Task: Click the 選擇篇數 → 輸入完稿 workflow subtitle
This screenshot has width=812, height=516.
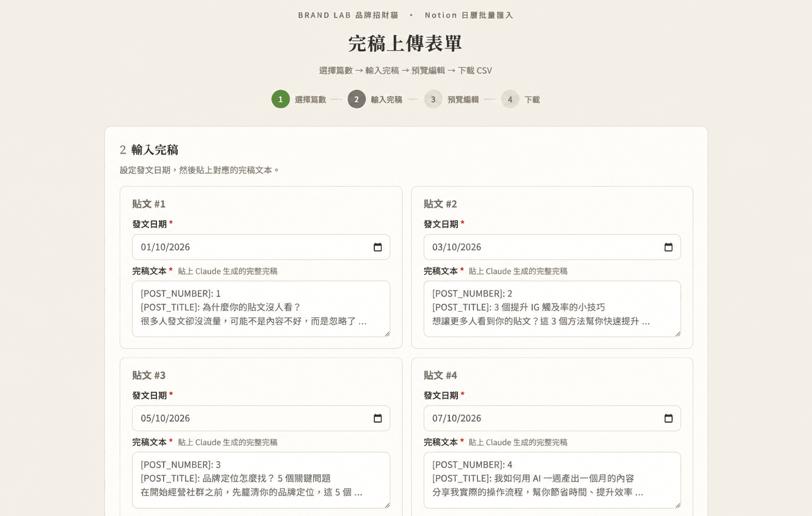Action: point(405,70)
